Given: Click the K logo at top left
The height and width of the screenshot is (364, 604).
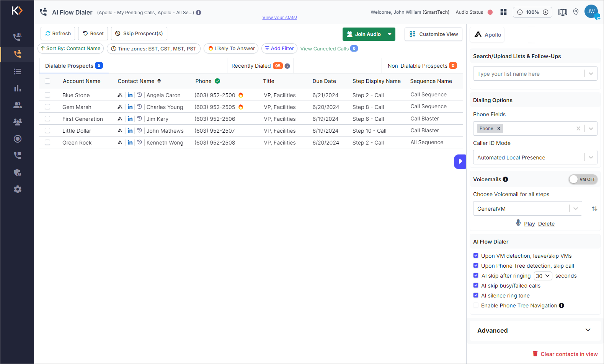Looking at the screenshot, I should point(17,11).
